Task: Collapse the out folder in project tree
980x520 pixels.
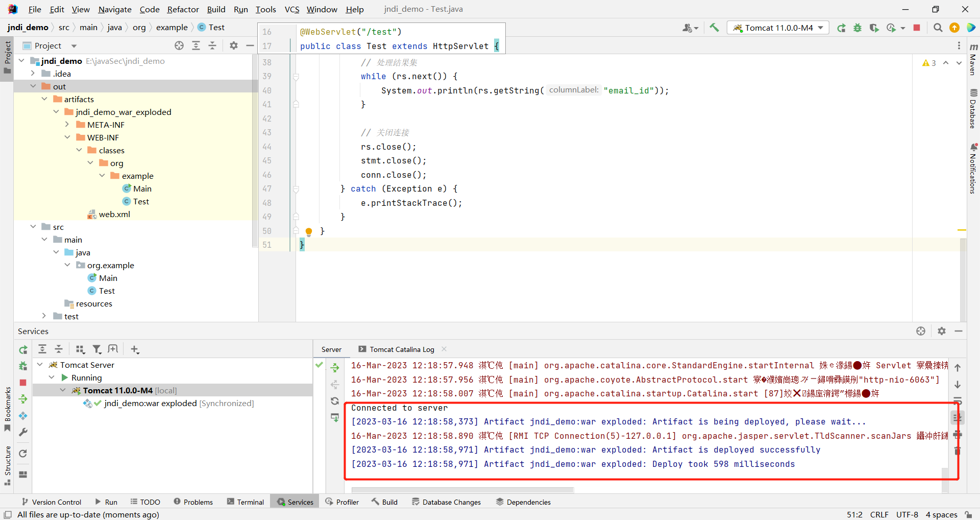Action: tap(33, 86)
